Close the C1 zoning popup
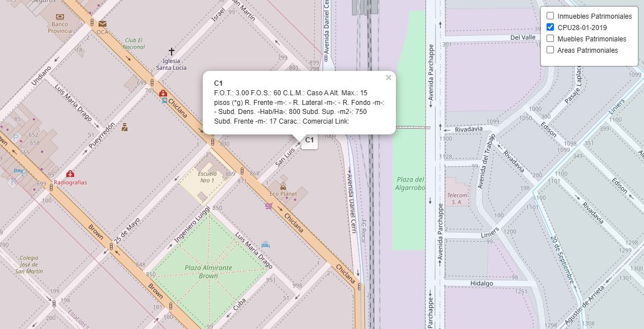644x329 pixels. click(x=388, y=77)
